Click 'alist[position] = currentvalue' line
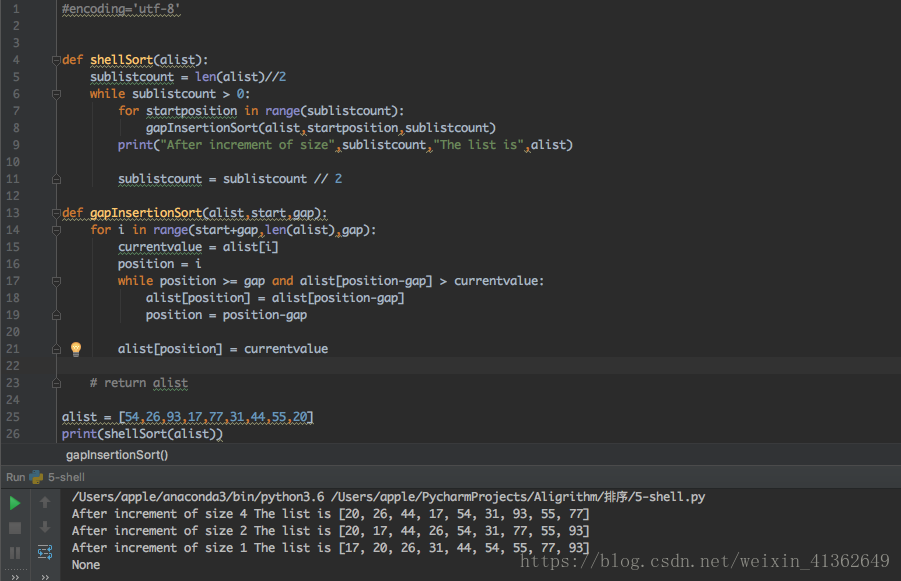The height and width of the screenshot is (581, 901). point(223,349)
